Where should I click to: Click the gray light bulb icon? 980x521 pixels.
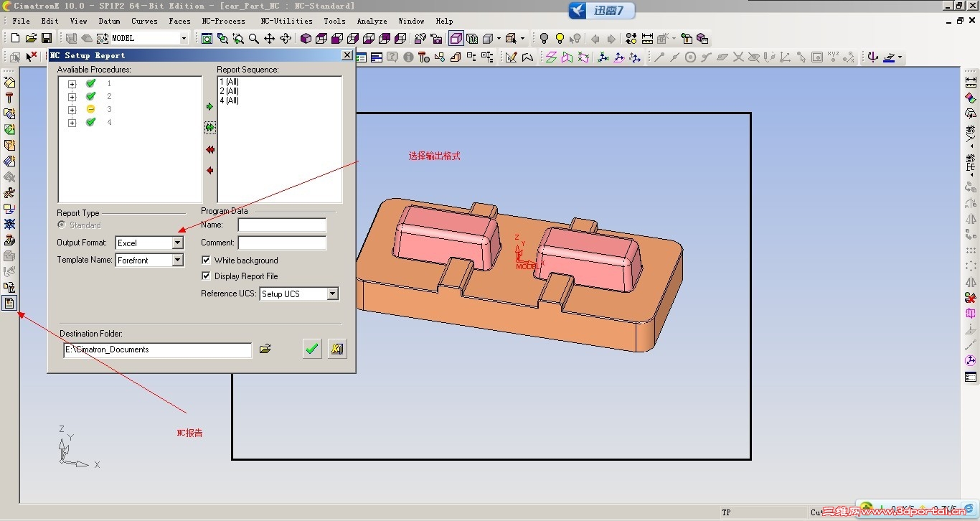[544, 38]
